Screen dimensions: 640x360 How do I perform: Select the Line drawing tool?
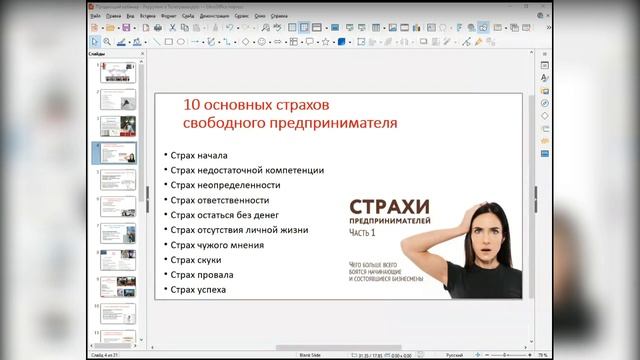point(156,42)
